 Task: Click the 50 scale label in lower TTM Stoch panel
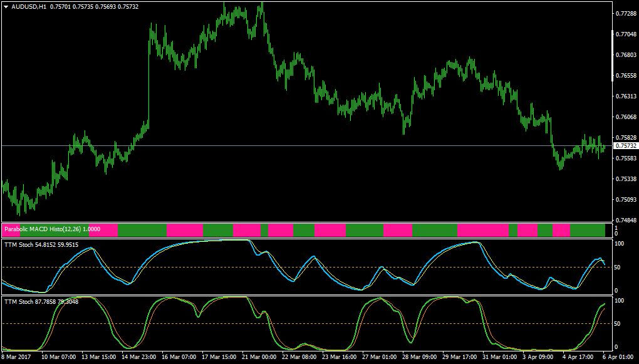point(618,324)
